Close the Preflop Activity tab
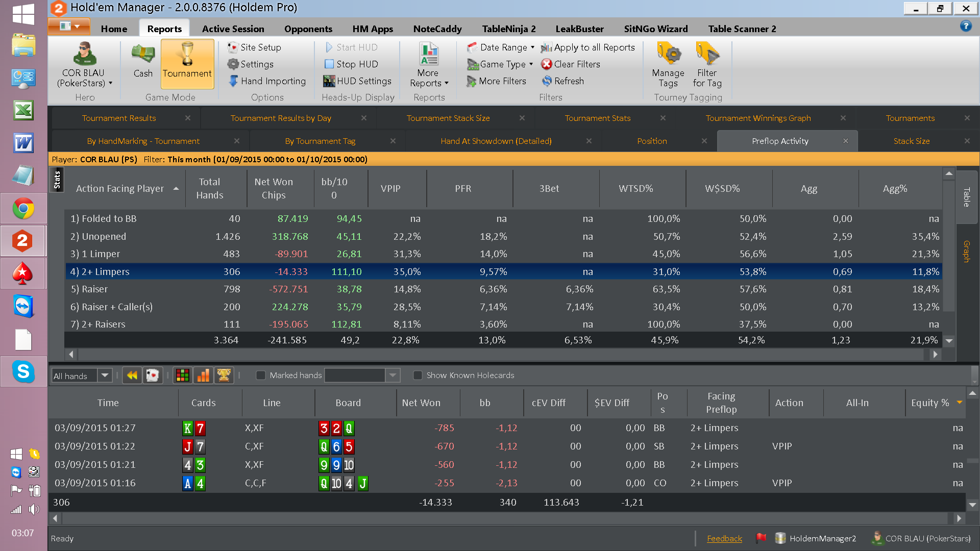Screen dimensions: 980x551 tap(846, 141)
